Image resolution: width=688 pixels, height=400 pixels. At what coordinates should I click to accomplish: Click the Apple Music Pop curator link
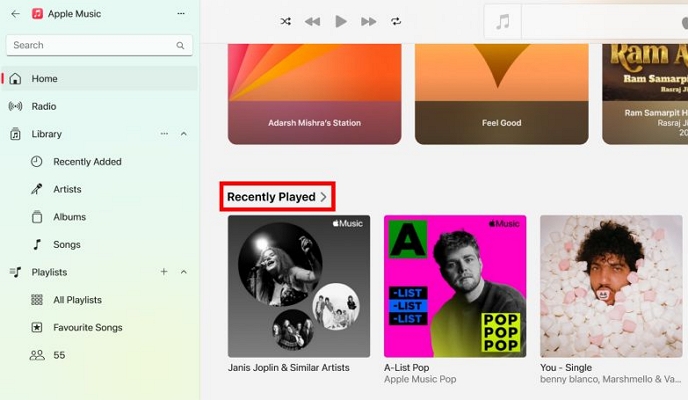pyautogui.click(x=420, y=379)
